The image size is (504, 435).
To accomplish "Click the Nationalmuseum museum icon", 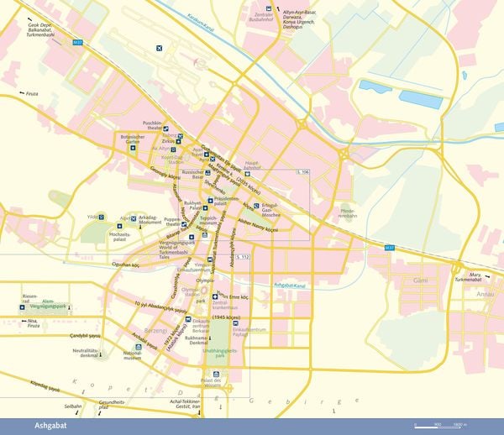I will [x=139, y=347].
